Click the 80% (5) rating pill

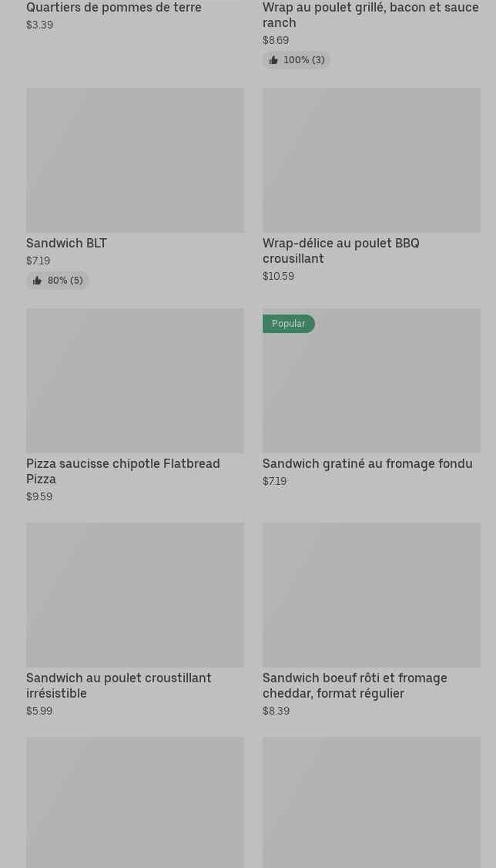(58, 281)
